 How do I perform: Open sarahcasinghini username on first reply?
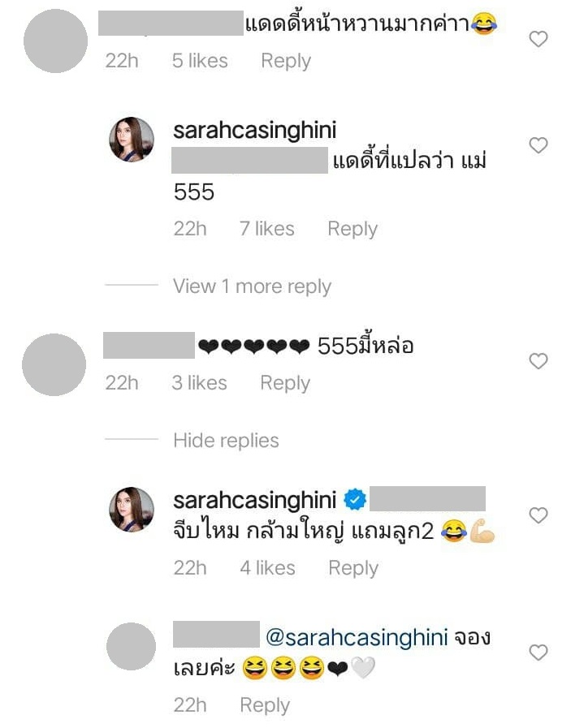254,131
